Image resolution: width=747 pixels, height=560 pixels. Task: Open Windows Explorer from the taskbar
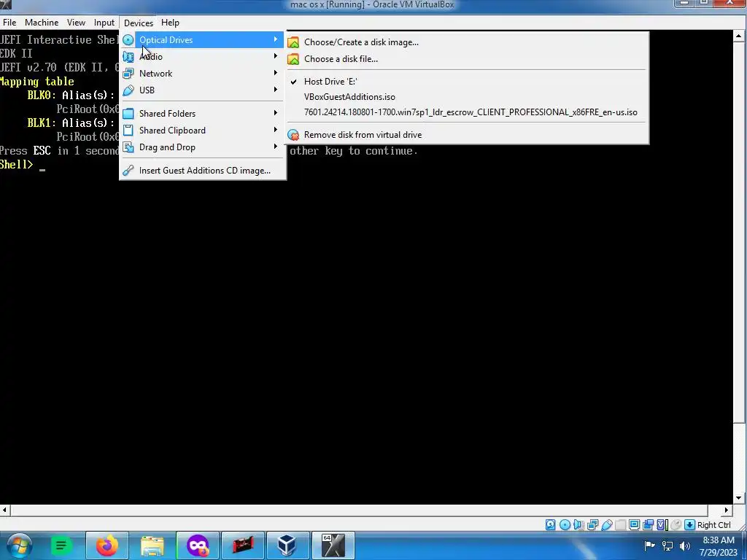pos(152,545)
